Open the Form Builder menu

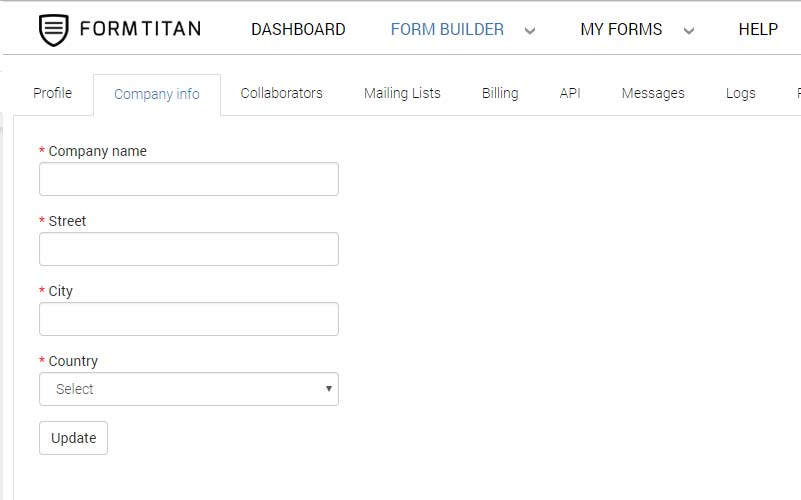pyautogui.click(x=447, y=30)
